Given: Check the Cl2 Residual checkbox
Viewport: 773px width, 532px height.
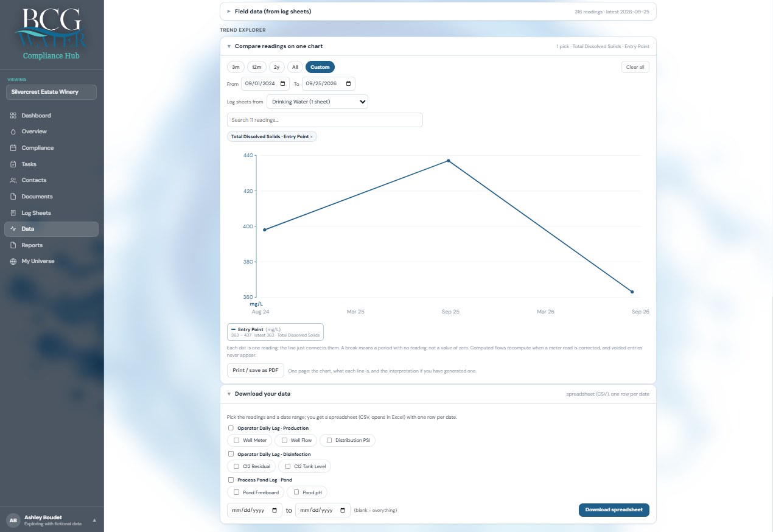Looking at the screenshot, I should 236,466.
